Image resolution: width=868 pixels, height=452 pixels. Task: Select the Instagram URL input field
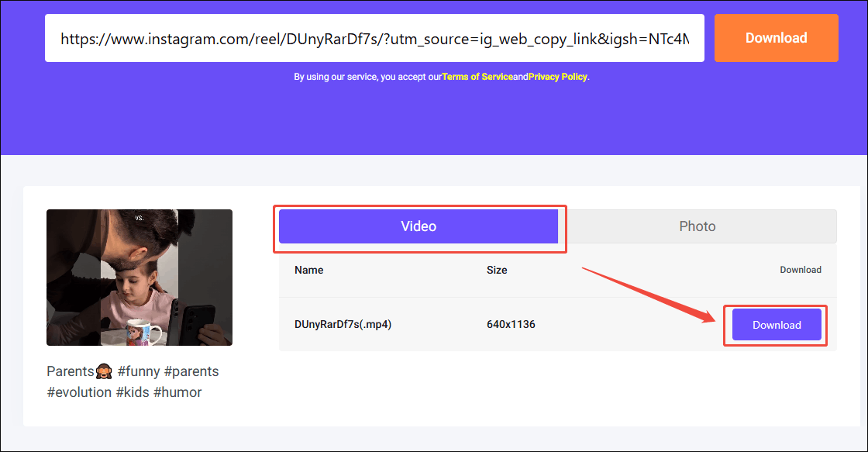click(374, 37)
